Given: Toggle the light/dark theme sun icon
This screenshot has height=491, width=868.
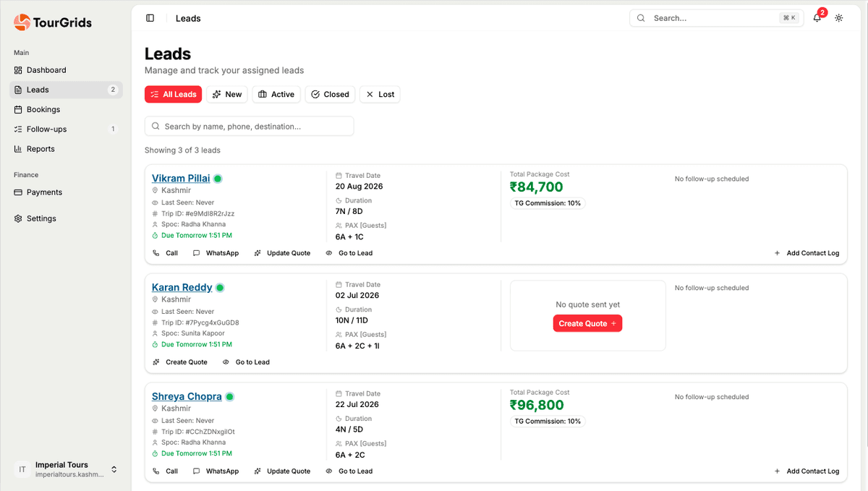Looking at the screenshot, I should point(839,17).
